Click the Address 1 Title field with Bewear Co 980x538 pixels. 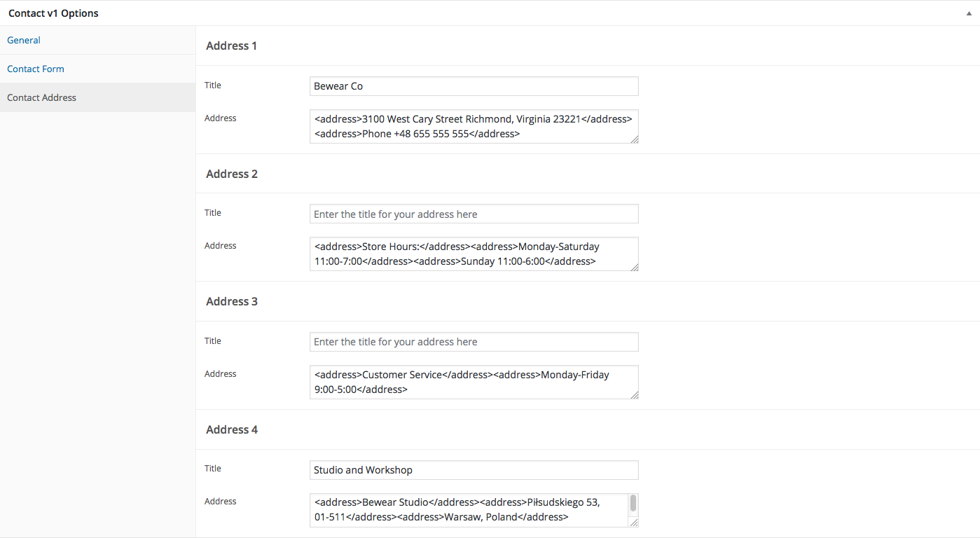click(x=474, y=86)
